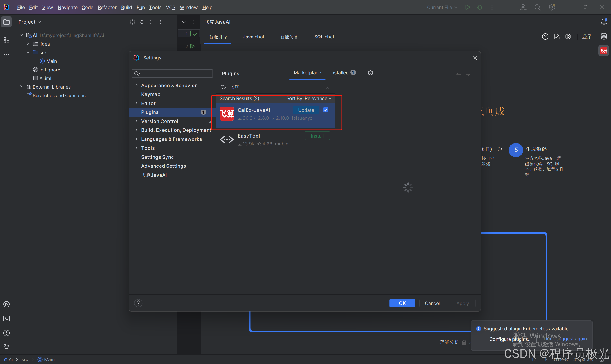Viewport: 611px width, 364px height.
Task: Open the Structure tool window icon
Action: tap(6, 40)
